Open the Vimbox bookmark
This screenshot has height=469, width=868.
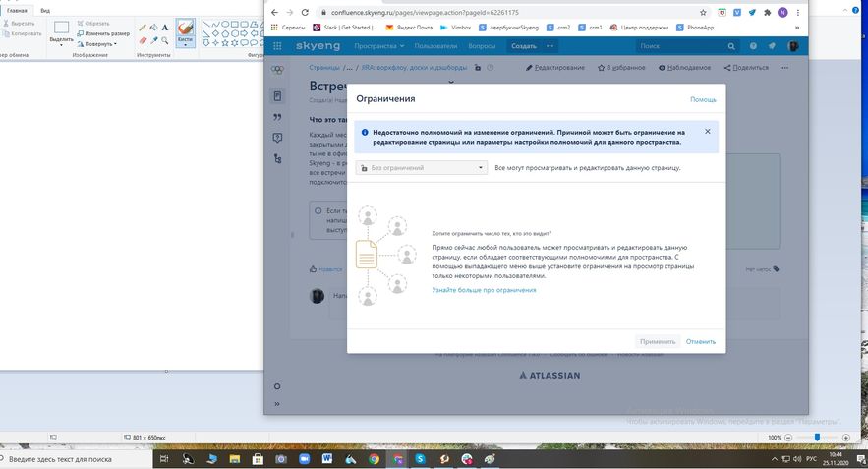tap(455, 28)
